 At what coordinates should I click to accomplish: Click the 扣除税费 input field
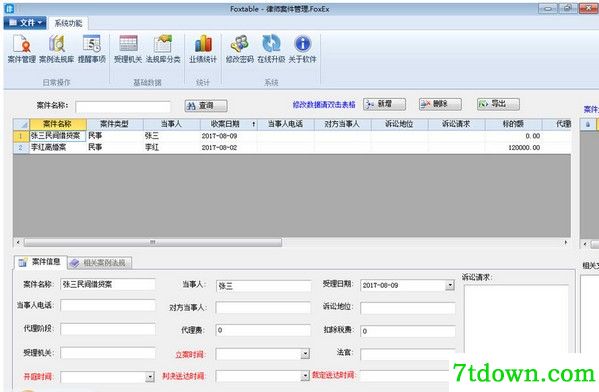(x=408, y=331)
